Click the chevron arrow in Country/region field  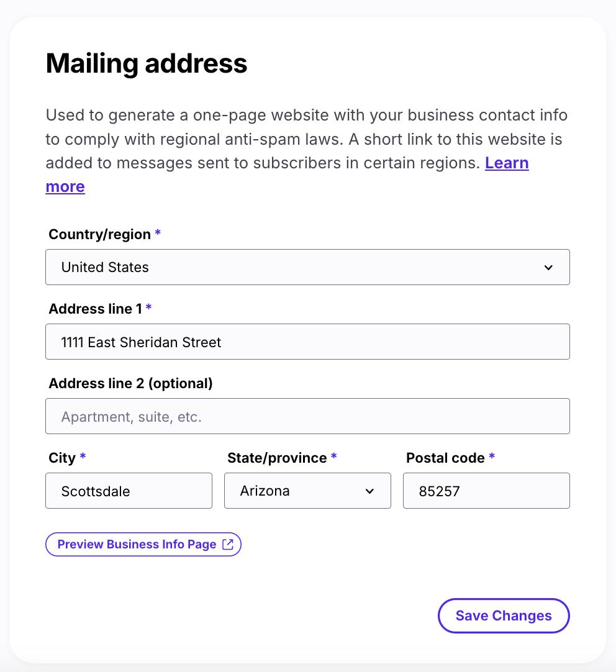click(548, 268)
